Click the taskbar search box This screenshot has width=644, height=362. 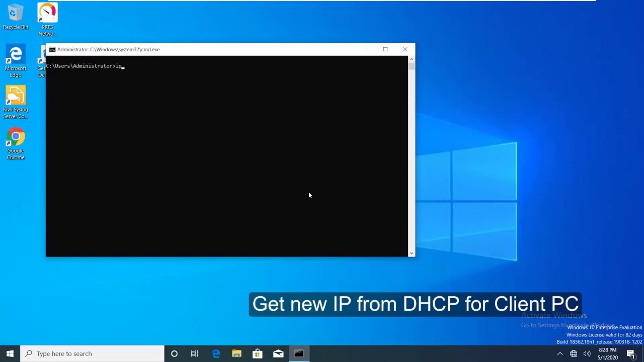click(x=92, y=353)
